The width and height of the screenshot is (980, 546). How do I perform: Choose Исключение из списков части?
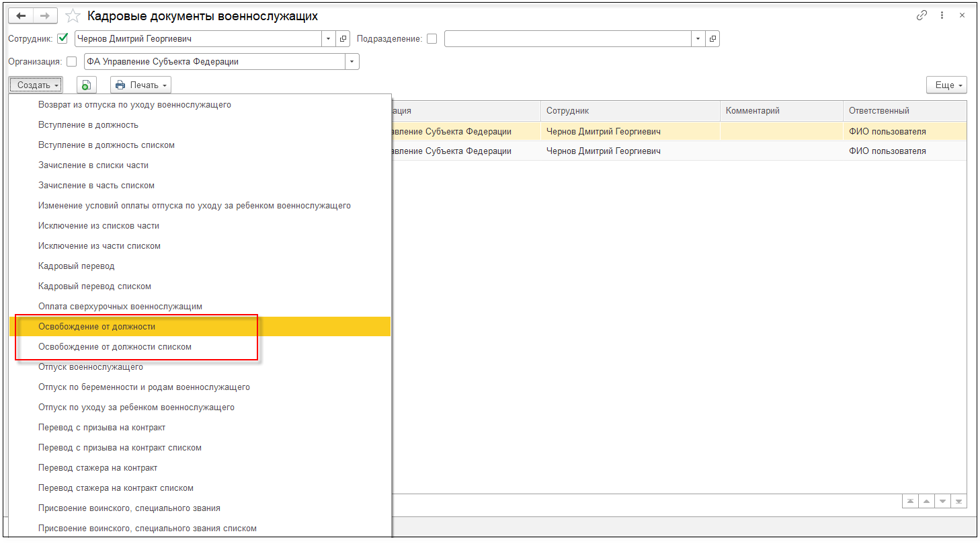(x=200, y=226)
